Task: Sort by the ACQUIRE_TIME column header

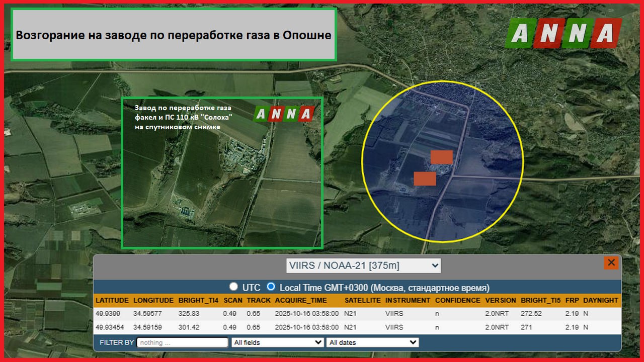Action: click(x=301, y=300)
